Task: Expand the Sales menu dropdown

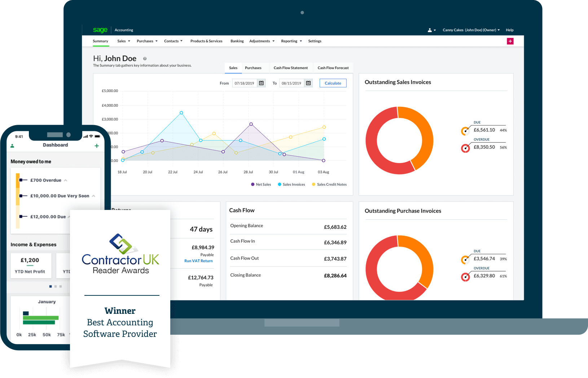Action: pyautogui.click(x=124, y=41)
